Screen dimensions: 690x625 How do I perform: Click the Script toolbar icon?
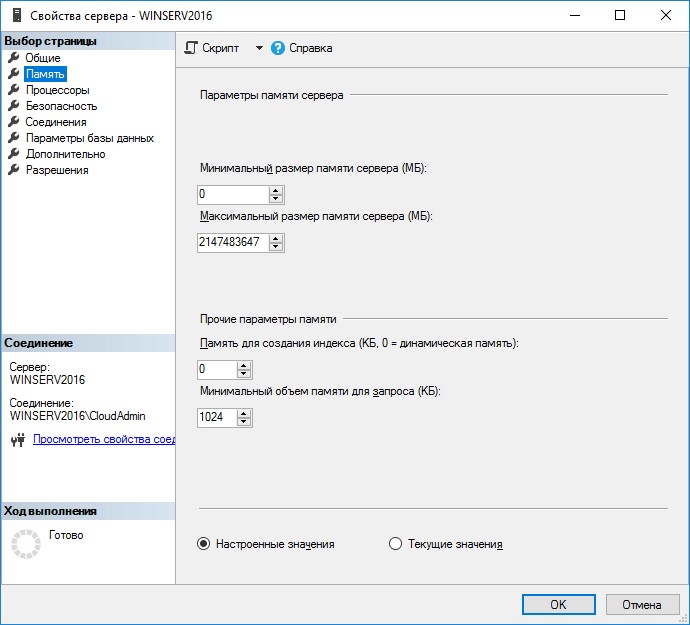pos(192,48)
